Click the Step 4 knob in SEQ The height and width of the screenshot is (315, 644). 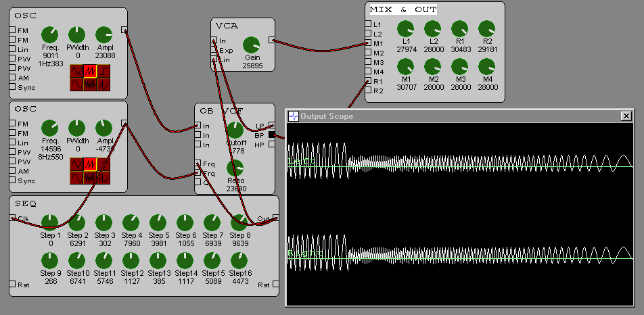(131, 222)
